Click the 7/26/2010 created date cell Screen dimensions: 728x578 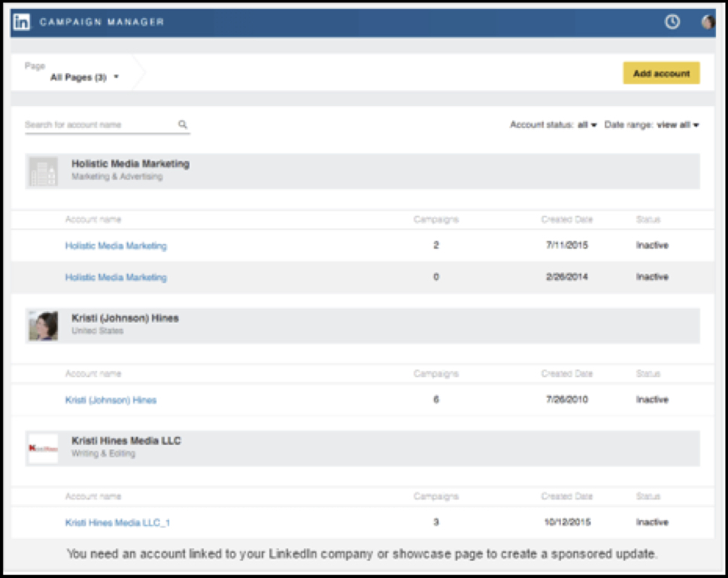[x=567, y=399]
